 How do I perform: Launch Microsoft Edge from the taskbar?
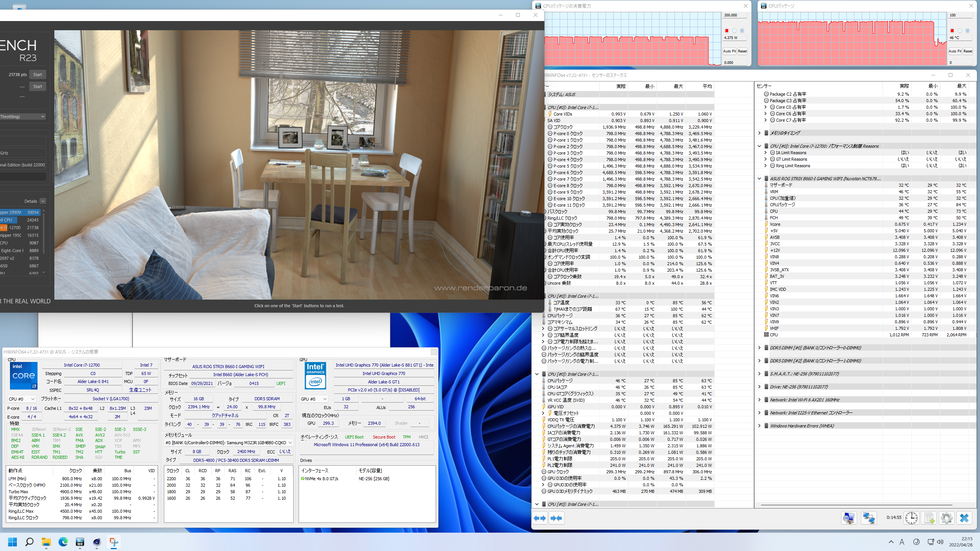pyautogui.click(x=63, y=542)
